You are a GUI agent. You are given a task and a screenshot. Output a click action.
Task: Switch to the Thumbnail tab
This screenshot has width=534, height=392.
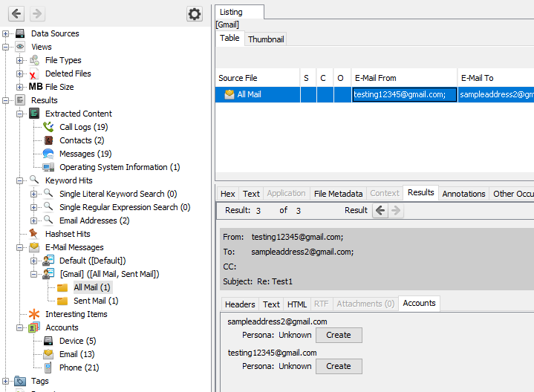click(x=265, y=39)
